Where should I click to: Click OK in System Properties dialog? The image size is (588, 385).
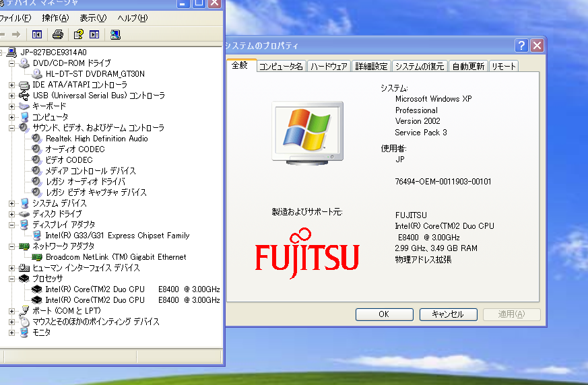point(384,314)
